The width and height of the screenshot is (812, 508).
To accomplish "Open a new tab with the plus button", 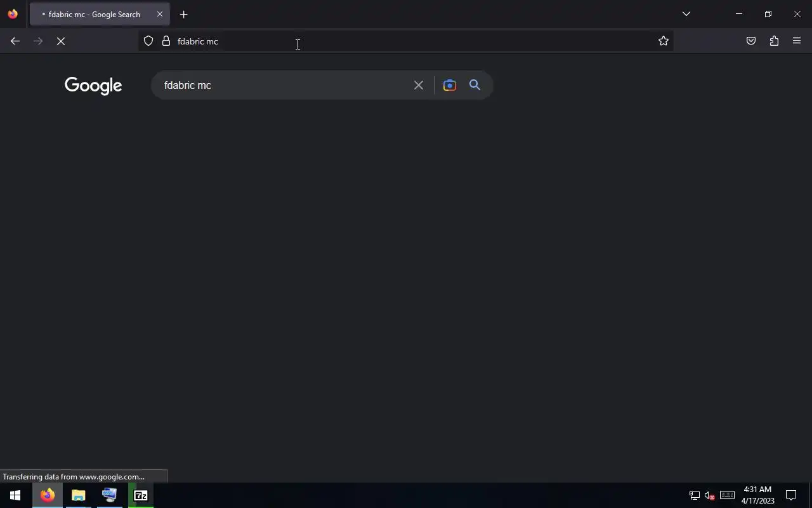I will click(x=184, y=14).
